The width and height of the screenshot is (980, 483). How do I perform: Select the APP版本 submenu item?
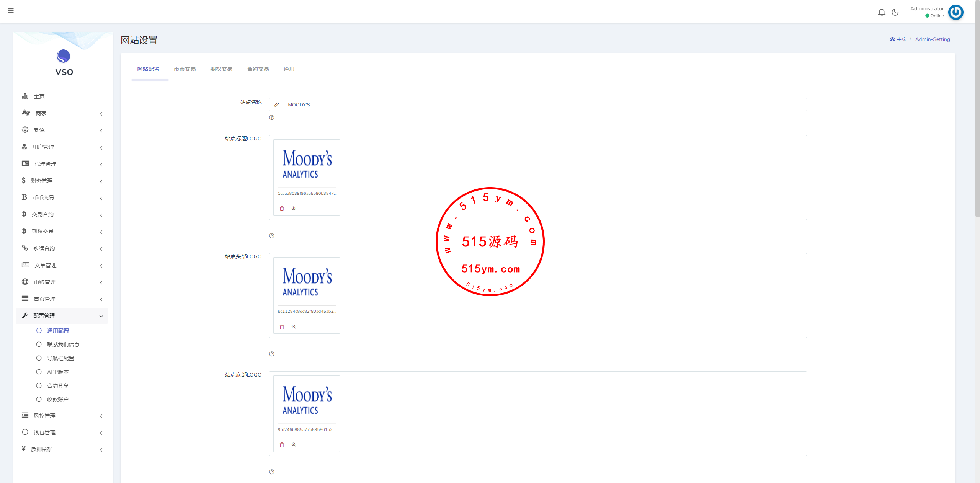[58, 372]
